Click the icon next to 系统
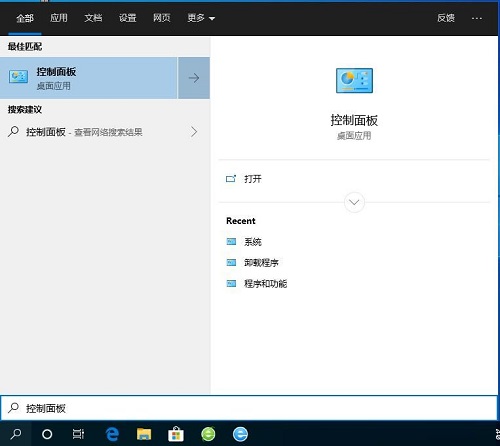 231,241
